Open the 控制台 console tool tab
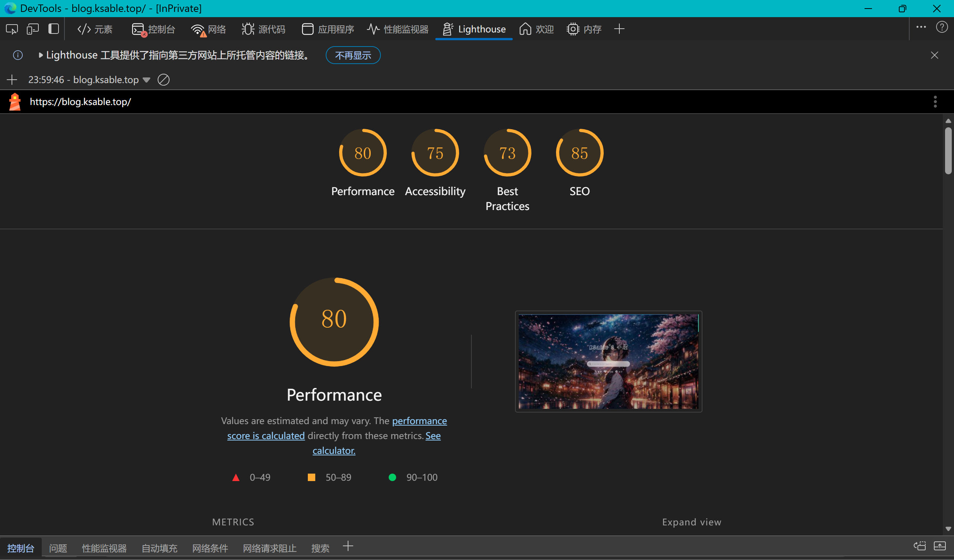954x560 pixels. [154, 29]
